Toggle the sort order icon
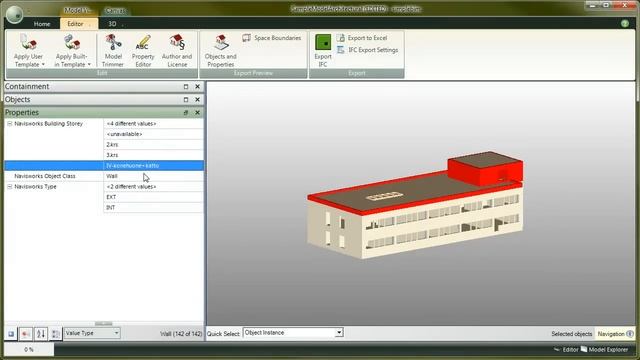640x360 pixels. [41, 334]
